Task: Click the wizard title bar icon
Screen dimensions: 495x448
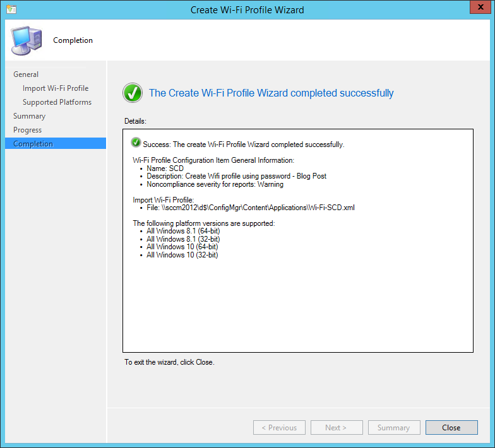Action: pos(11,9)
